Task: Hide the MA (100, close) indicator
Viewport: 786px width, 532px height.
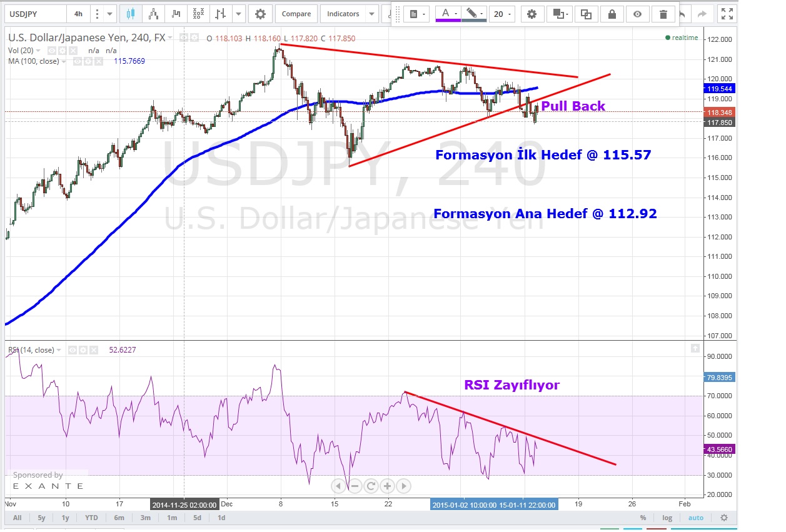Action: (x=78, y=61)
